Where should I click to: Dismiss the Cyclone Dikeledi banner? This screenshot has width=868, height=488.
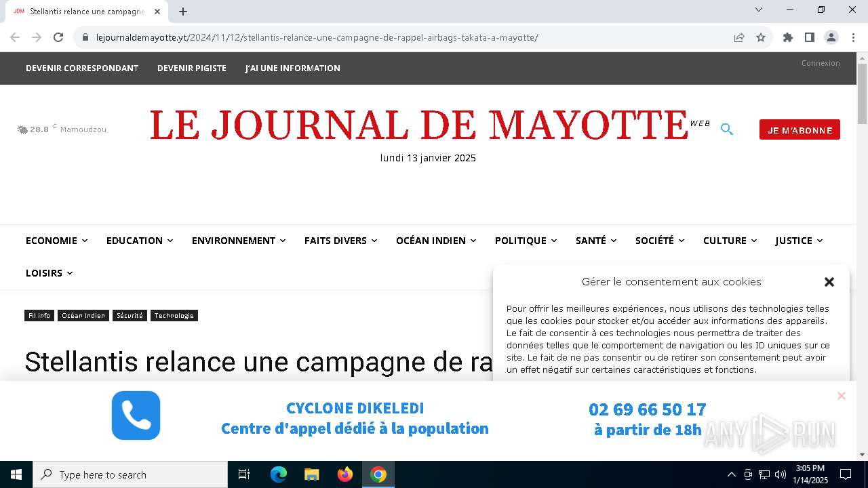tap(842, 396)
